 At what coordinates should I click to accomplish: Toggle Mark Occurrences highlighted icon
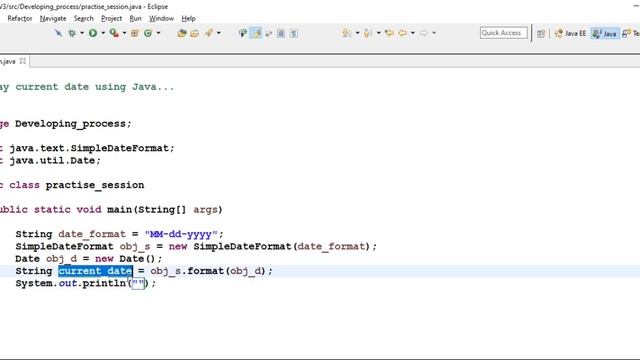[256, 33]
